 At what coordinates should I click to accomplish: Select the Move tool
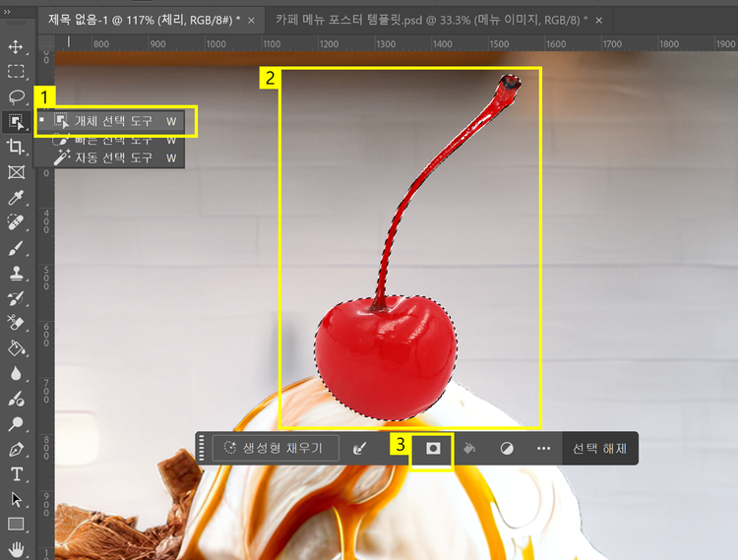pos(16,46)
